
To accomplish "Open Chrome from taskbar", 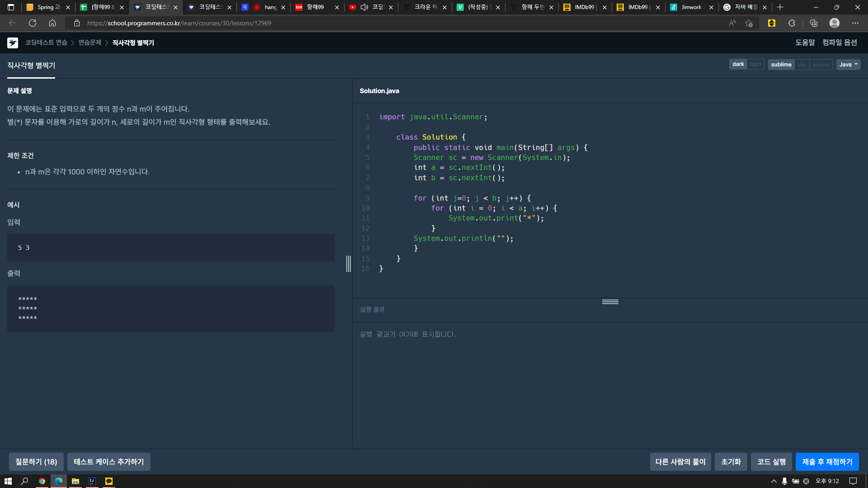I will click(42, 481).
